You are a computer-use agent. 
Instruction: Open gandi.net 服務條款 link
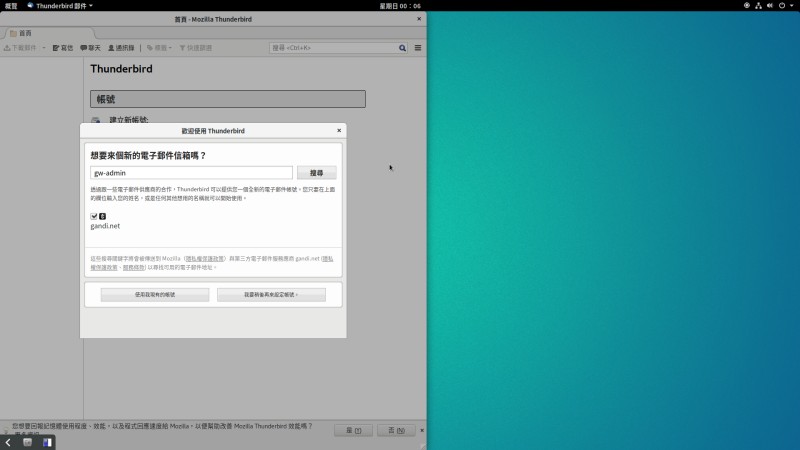134,267
